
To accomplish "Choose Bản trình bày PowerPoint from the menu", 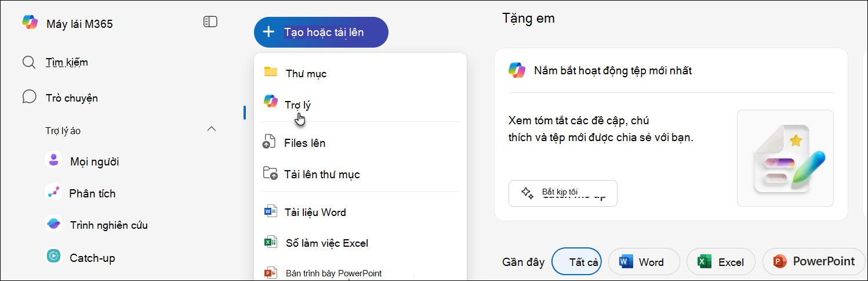I will pyautogui.click(x=359, y=272).
